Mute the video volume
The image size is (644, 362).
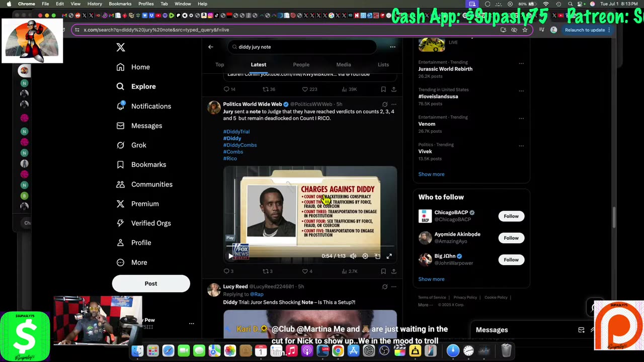point(353,256)
